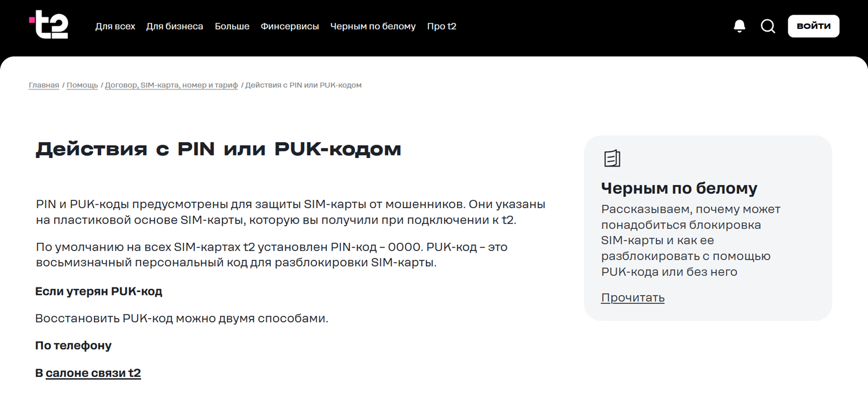Click the document icon in sidebar card
The width and height of the screenshot is (868, 399).
point(612,158)
